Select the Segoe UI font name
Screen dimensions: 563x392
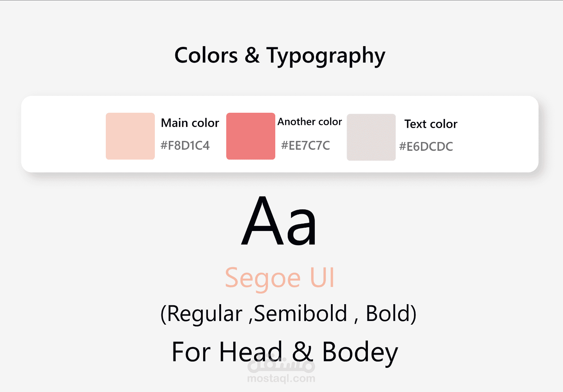(280, 278)
